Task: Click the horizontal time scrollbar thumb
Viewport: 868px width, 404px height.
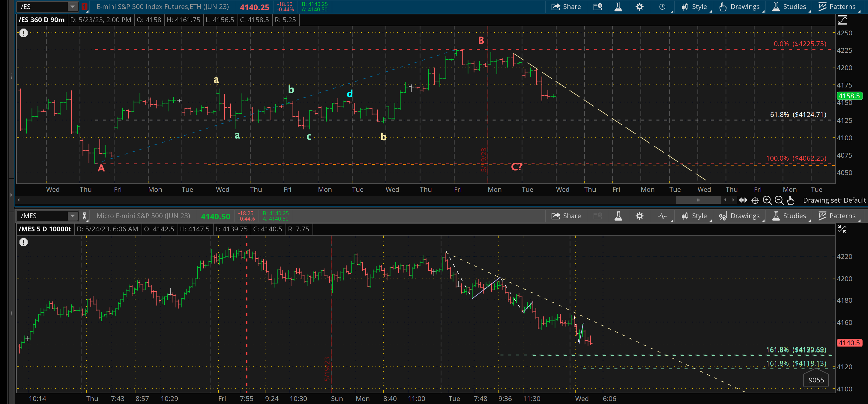Action: (698, 200)
